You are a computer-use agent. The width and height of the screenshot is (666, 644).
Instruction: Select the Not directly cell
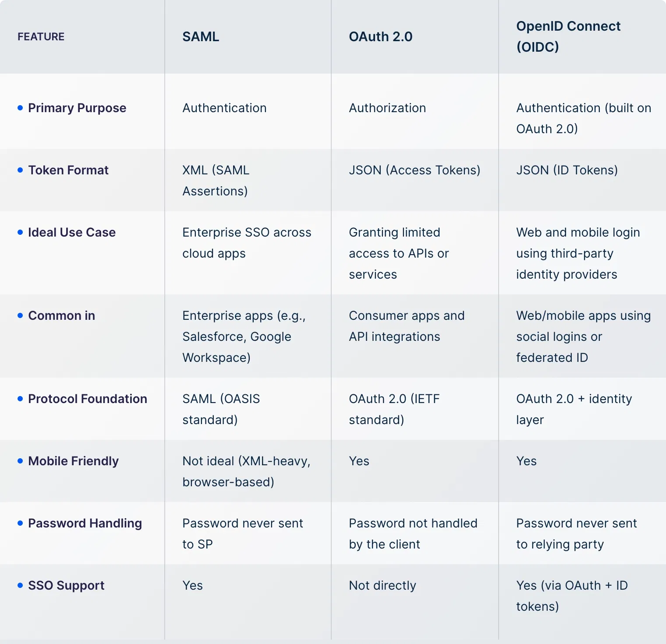click(x=382, y=585)
